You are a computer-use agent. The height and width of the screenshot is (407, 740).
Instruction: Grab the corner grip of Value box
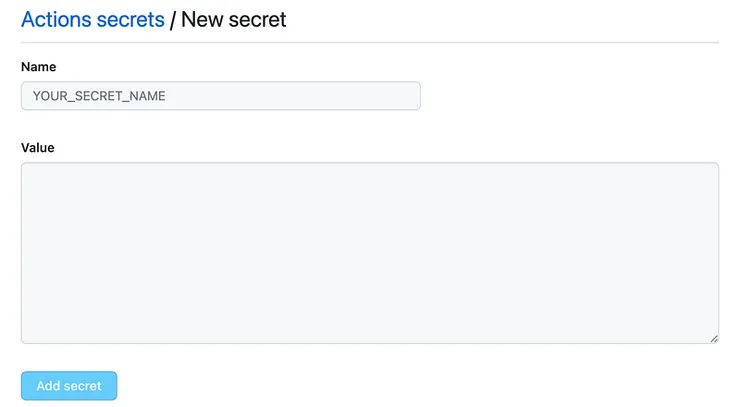714,339
